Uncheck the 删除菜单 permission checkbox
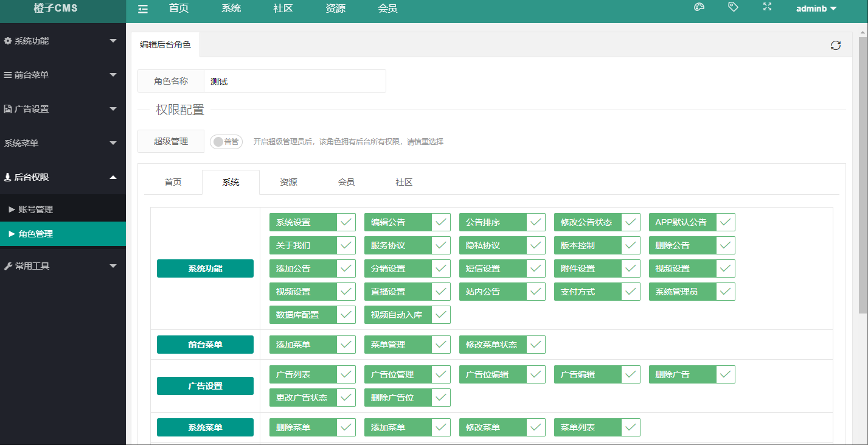Image resolution: width=868 pixels, height=445 pixels. (x=347, y=427)
